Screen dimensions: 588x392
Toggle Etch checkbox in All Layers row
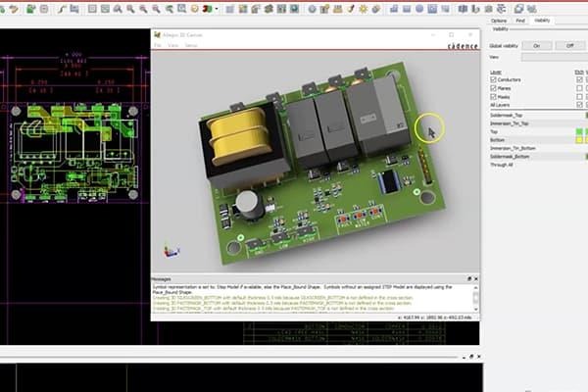(x=579, y=105)
